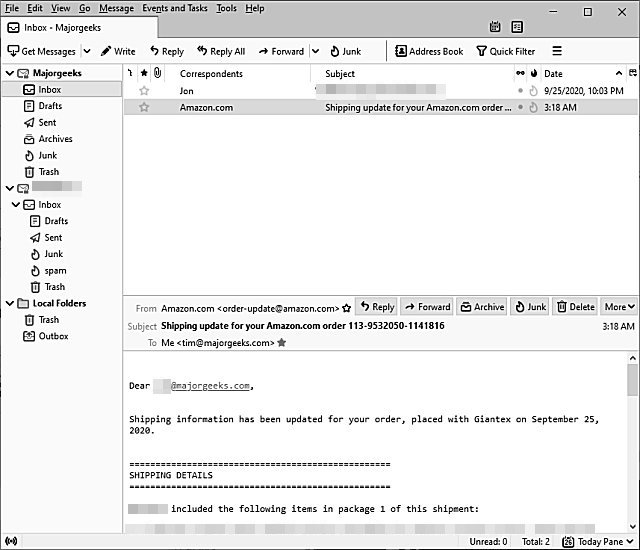Click the Junk flame button in message header
This screenshot has width=640, height=550.
(530, 307)
